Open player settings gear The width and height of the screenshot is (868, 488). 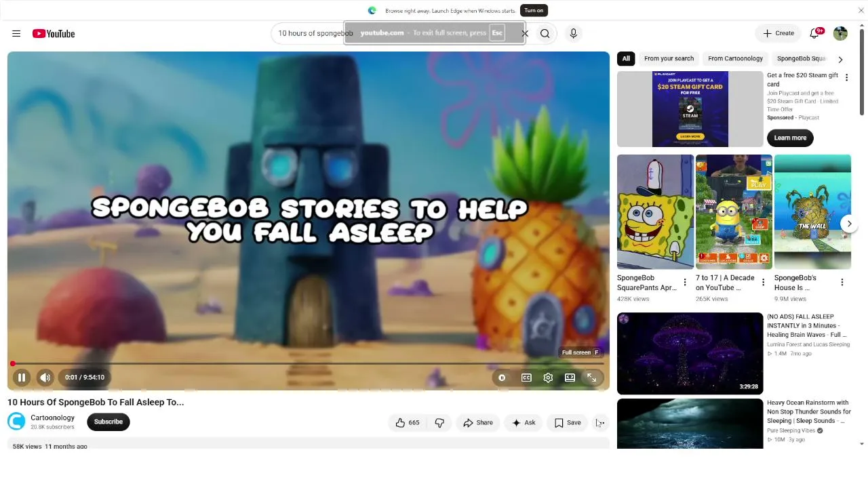[548, 378]
